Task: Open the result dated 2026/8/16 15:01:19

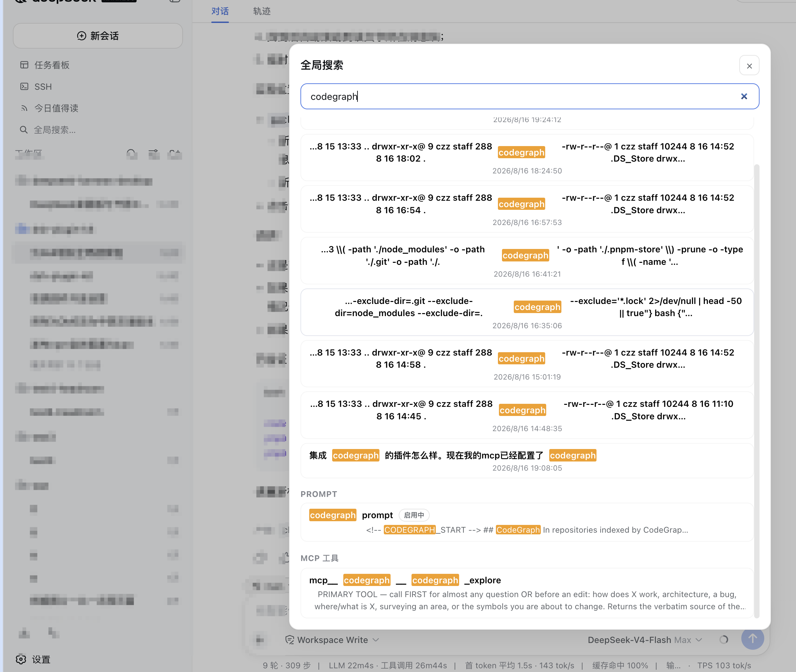Action: pyautogui.click(x=527, y=364)
